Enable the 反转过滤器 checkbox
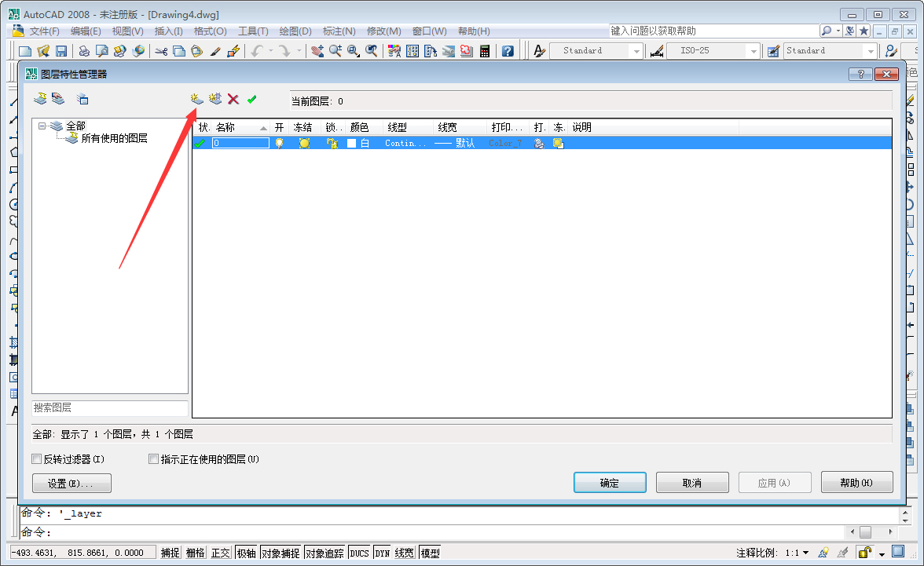The height and width of the screenshot is (566, 924). click(36, 458)
